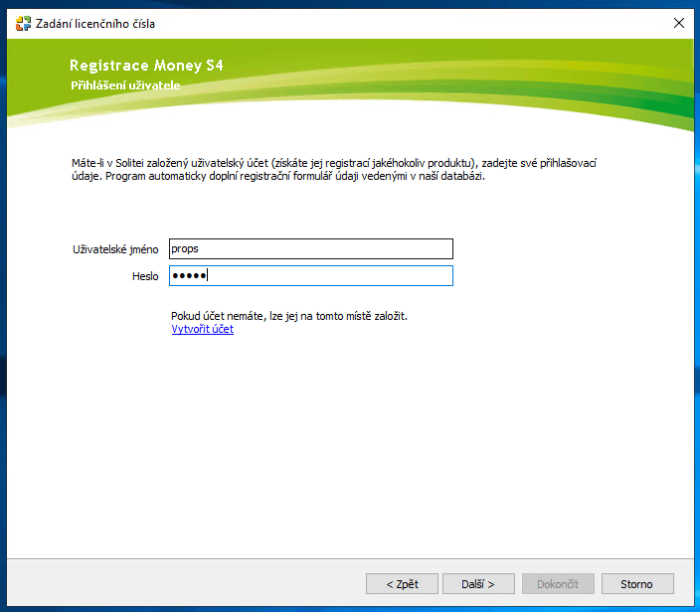Open the Vytvořit účet link

tap(202, 329)
